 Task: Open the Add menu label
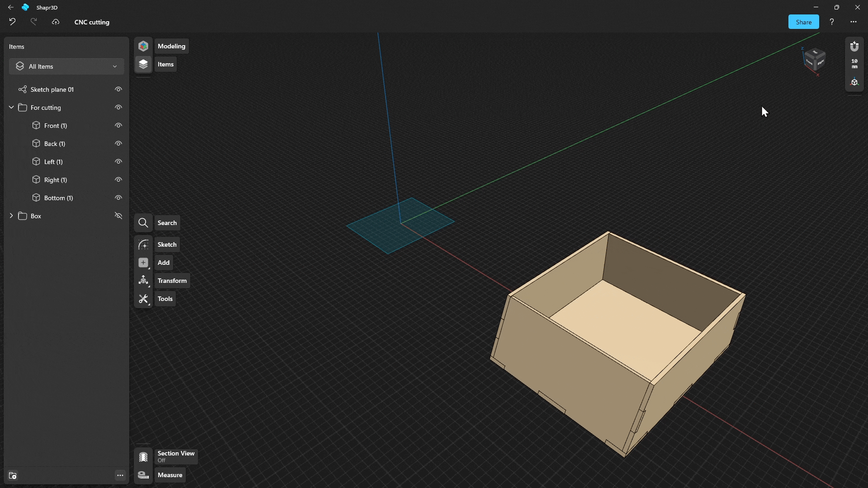tap(164, 263)
